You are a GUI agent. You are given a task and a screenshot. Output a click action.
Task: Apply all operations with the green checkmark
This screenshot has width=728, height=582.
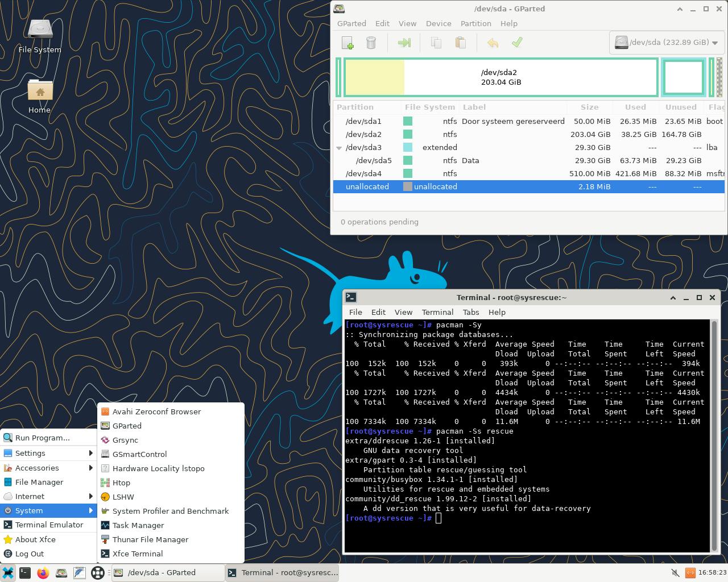coord(517,43)
